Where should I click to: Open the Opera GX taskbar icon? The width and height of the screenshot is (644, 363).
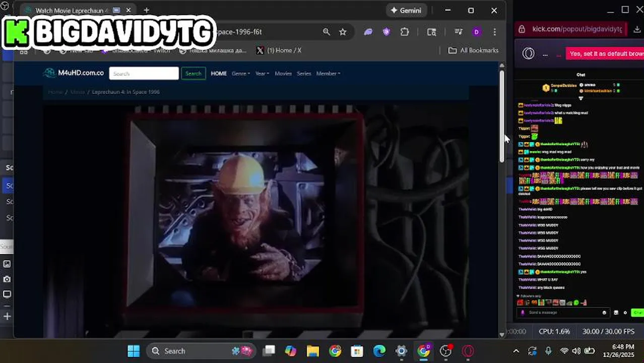[x=468, y=351]
